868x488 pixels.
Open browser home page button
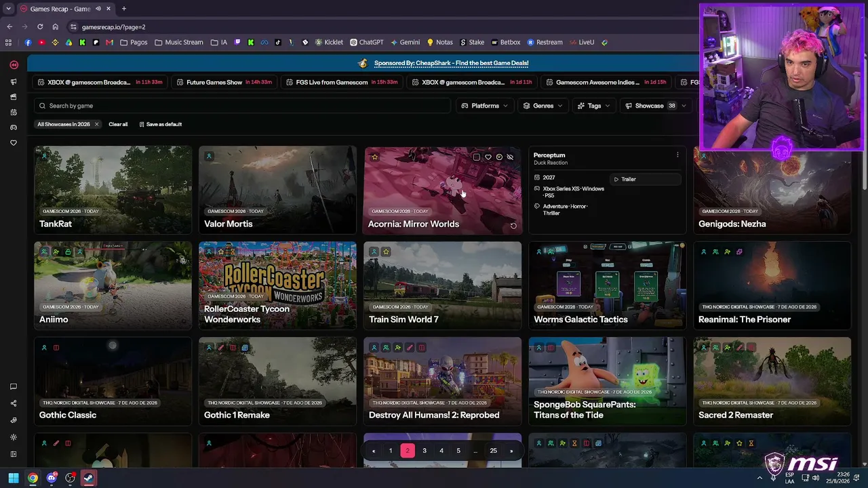56,27
